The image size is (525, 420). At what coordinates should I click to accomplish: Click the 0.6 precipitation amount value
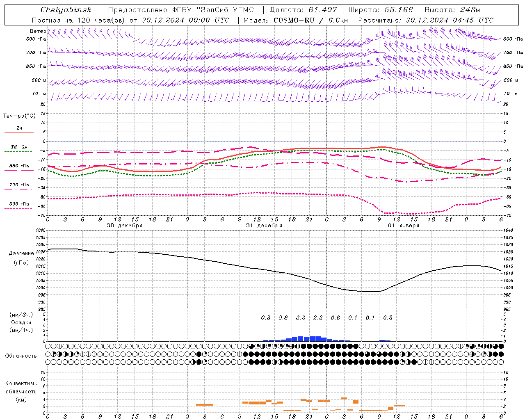point(336,317)
